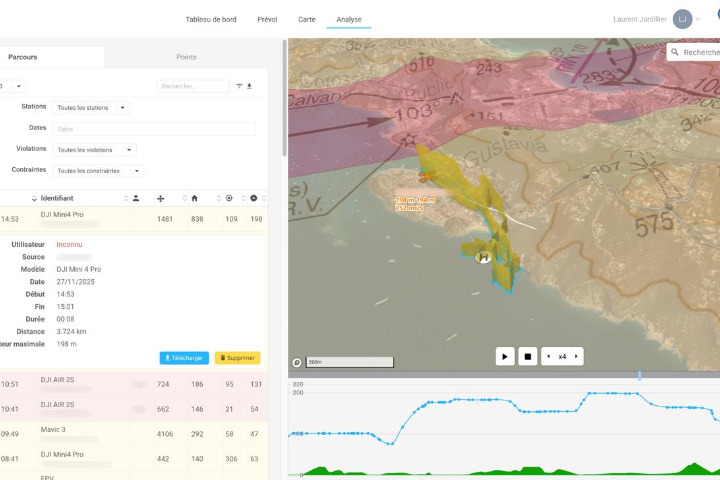Open the Carte menu item
The image size is (720, 480).
307,19
